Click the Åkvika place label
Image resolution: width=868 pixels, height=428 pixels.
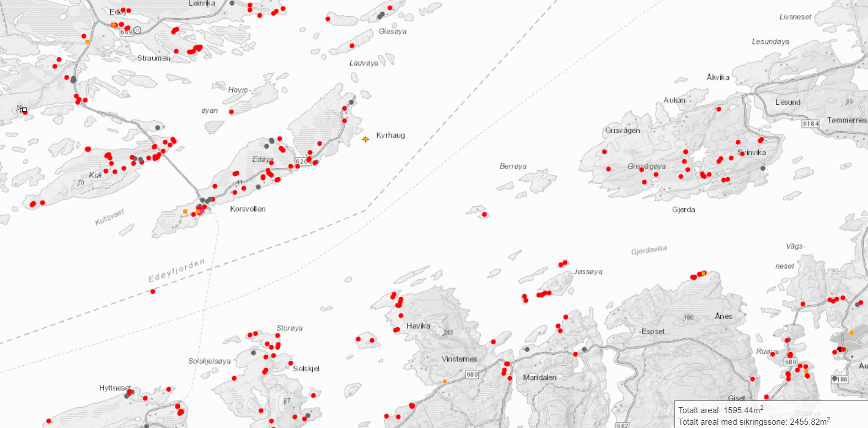(x=718, y=77)
